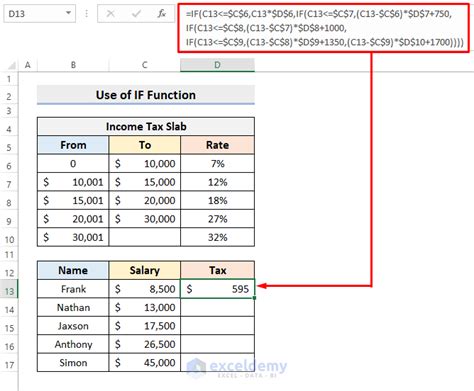Screen dimensions: 474x391
Task: Click the 'Tax' header cell
Action: [217, 270]
